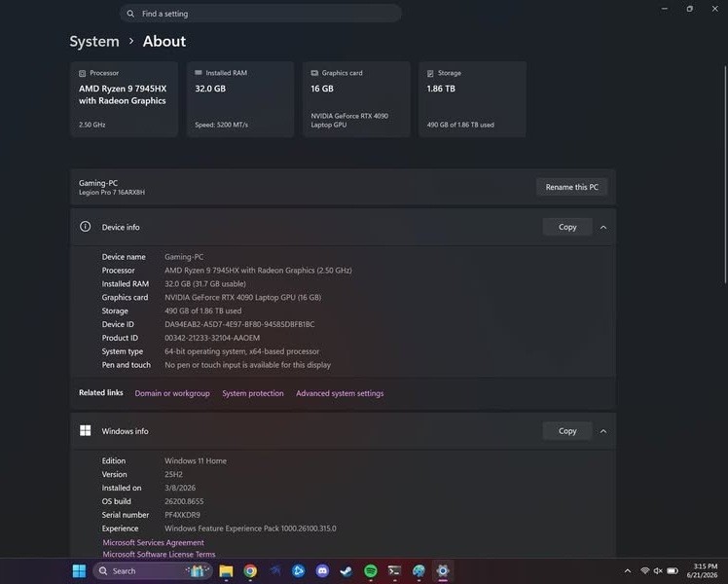Open Microsoft Software License Terms link
The image size is (728, 584).
[x=159, y=554]
